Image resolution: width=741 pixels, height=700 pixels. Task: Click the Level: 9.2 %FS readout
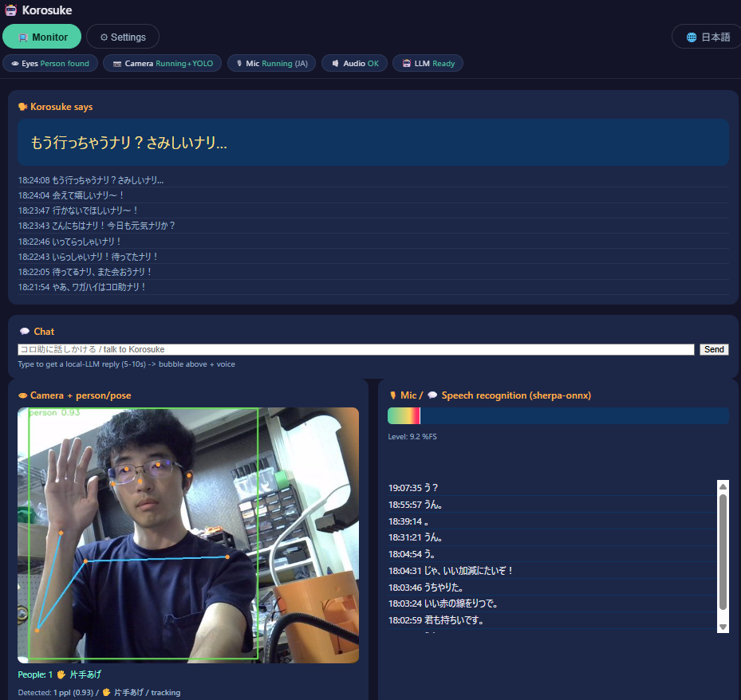click(x=412, y=437)
